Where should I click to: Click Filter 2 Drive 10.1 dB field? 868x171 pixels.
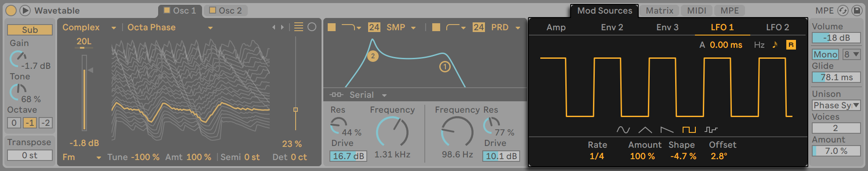click(x=501, y=156)
